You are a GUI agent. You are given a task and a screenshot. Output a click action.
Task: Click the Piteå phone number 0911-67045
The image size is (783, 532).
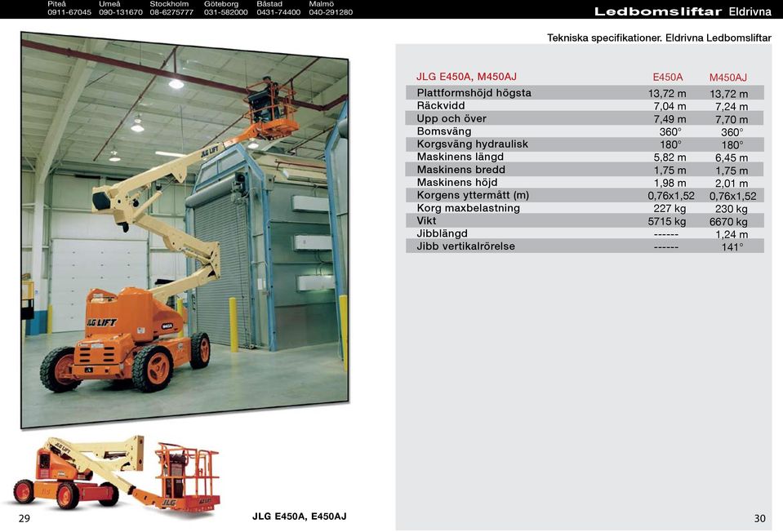click(x=69, y=12)
